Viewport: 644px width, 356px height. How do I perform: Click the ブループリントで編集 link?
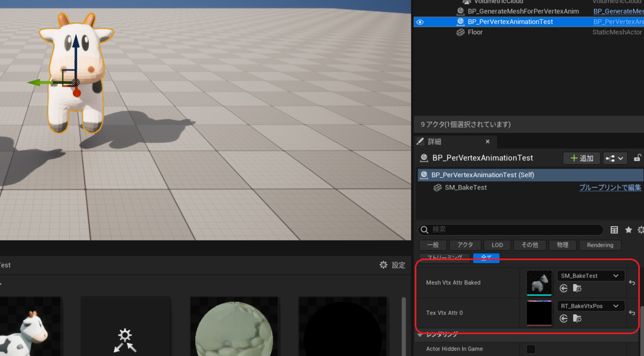(x=610, y=187)
